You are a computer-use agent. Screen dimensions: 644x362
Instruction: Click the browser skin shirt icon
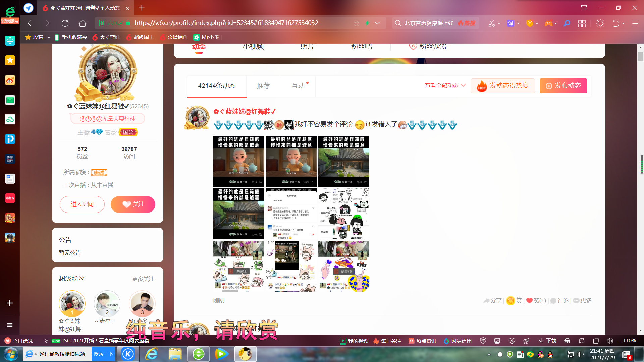(584, 8)
